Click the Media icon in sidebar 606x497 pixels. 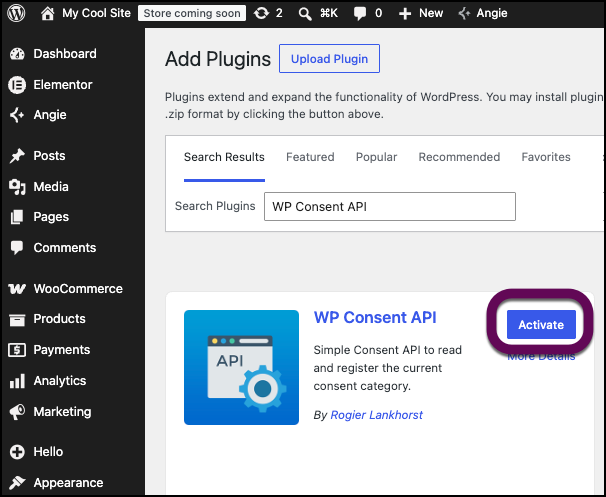click(17, 187)
